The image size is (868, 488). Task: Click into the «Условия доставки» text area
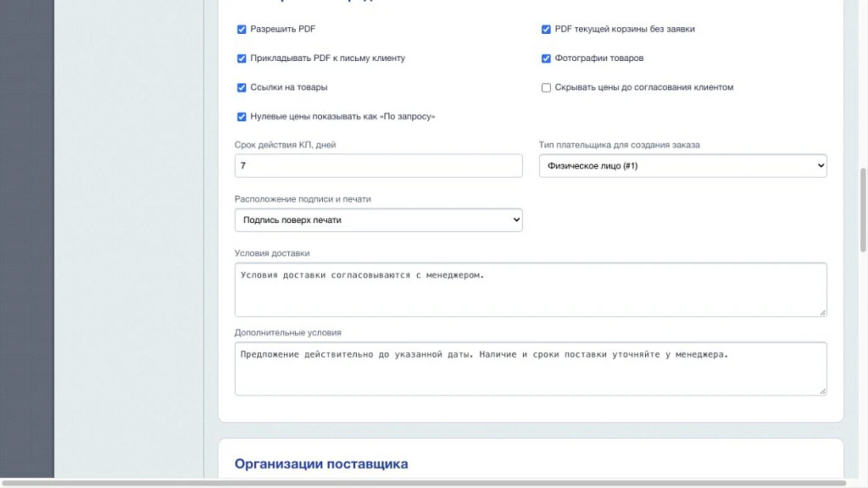[x=531, y=290]
